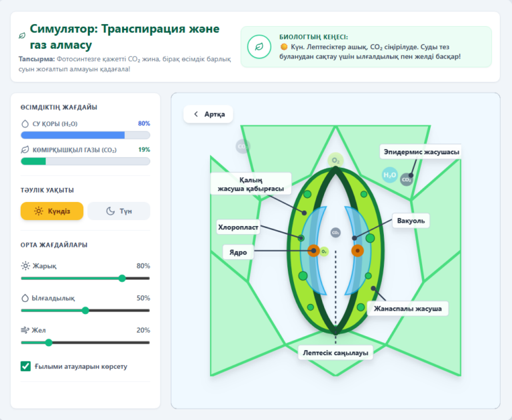Click the Хлоропласт label
Image resolution: width=512 pixels, height=420 pixels.
[238, 227]
